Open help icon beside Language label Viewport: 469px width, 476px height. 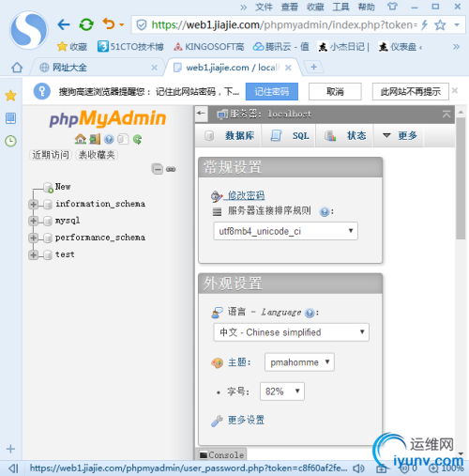pos(310,313)
